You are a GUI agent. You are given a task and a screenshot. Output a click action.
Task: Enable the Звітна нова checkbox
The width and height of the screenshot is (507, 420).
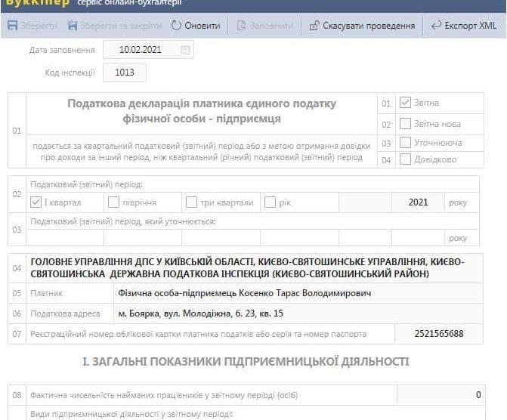click(x=405, y=123)
